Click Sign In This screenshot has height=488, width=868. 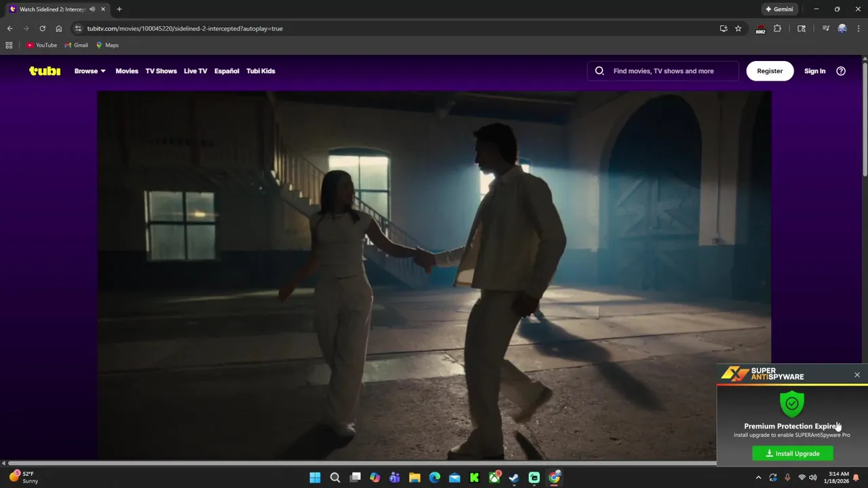click(x=814, y=70)
